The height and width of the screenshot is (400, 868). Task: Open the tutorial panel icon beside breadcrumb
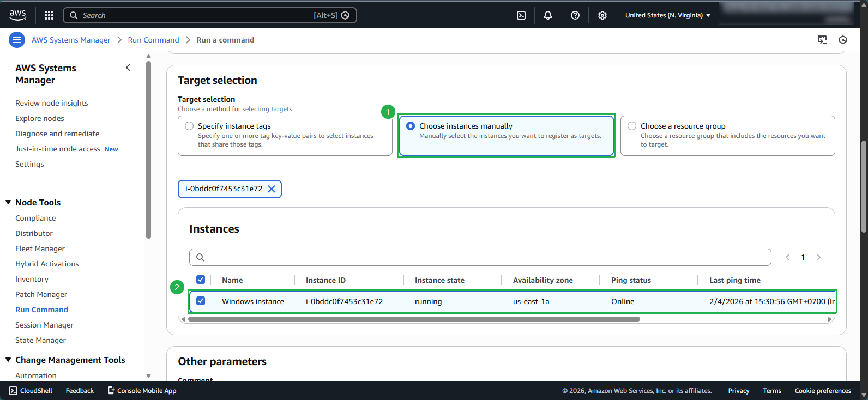[822, 40]
